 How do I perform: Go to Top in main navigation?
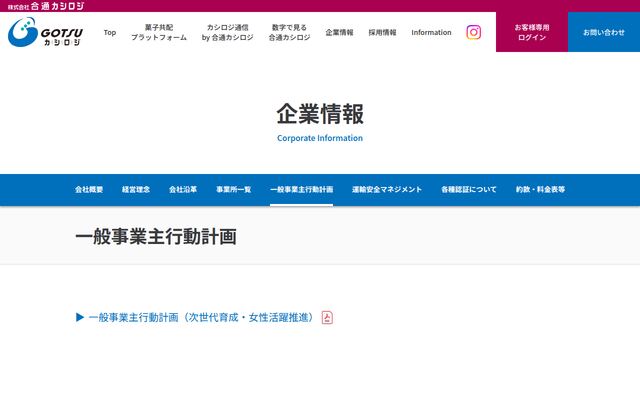point(110,32)
